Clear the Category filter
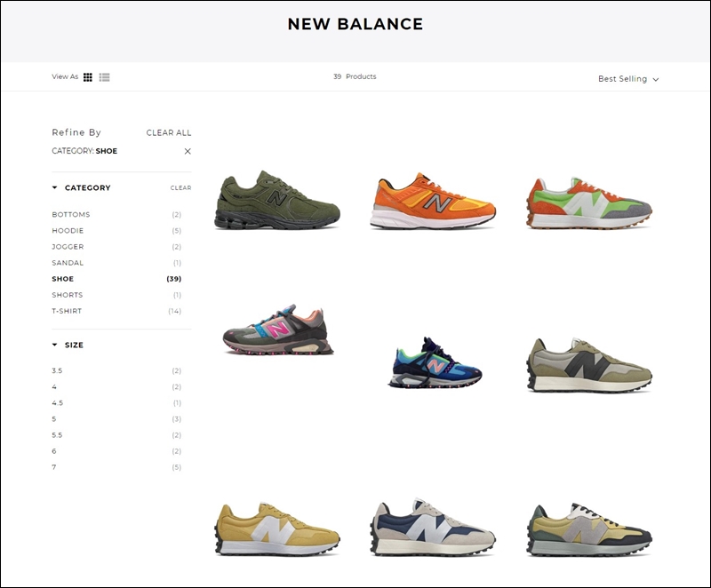Viewport: 711px width, 588px height. pyautogui.click(x=180, y=188)
